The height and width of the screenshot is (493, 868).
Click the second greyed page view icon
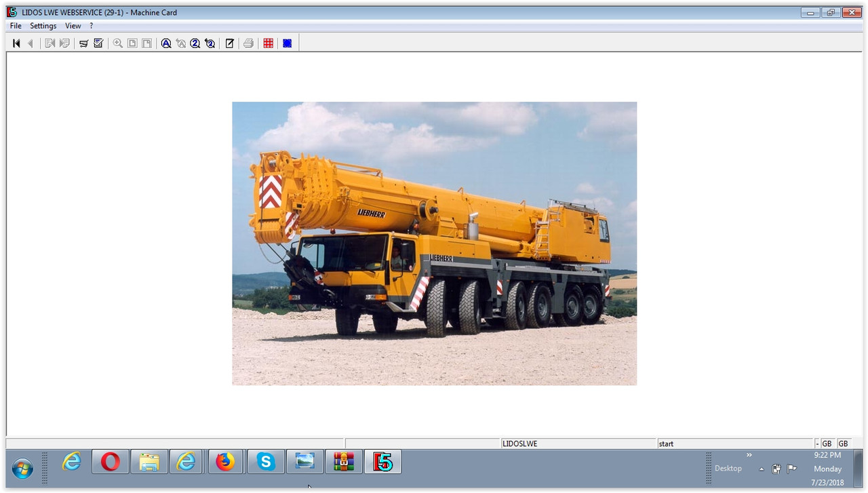(x=146, y=43)
